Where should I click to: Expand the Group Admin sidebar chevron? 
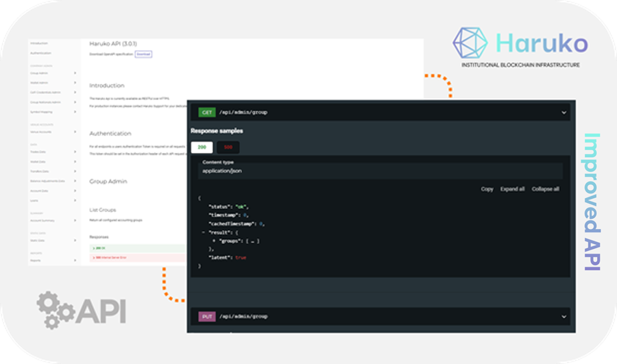75,73
